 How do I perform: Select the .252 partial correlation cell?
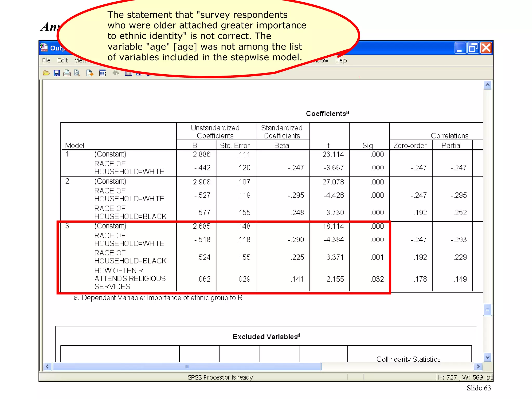click(x=460, y=212)
